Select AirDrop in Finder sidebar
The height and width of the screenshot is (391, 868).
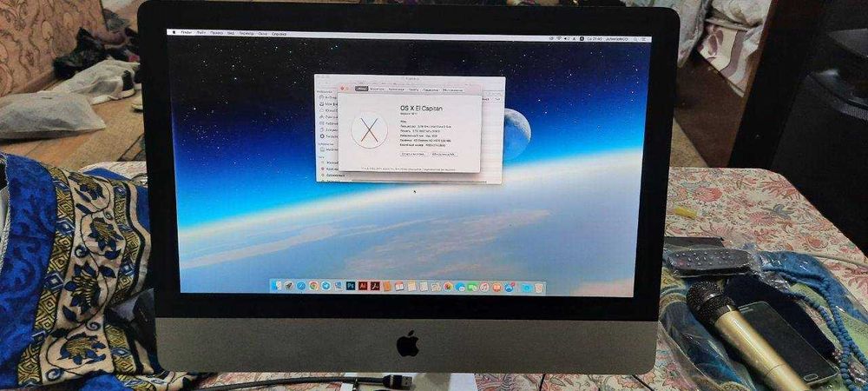pos(328,97)
